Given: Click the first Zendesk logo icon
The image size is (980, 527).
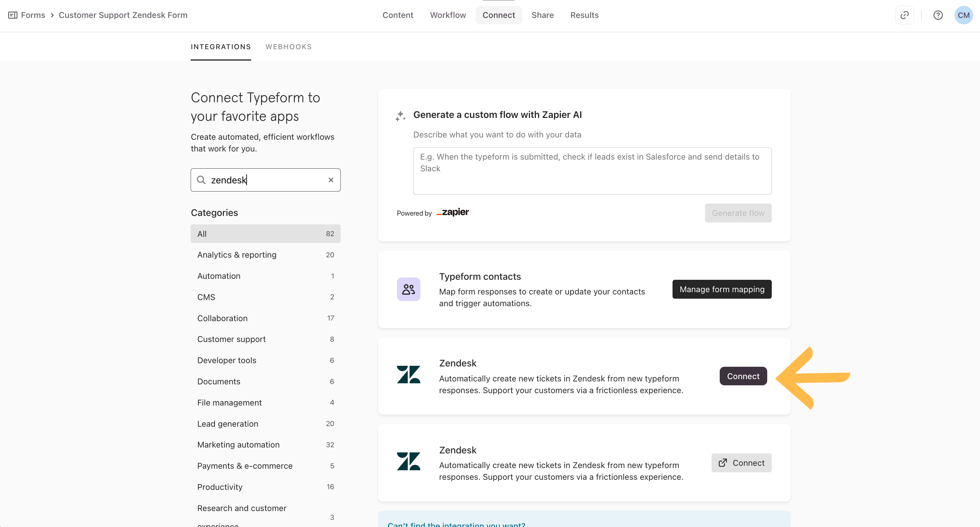Looking at the screenshot, I should click(x=408, y=375).
